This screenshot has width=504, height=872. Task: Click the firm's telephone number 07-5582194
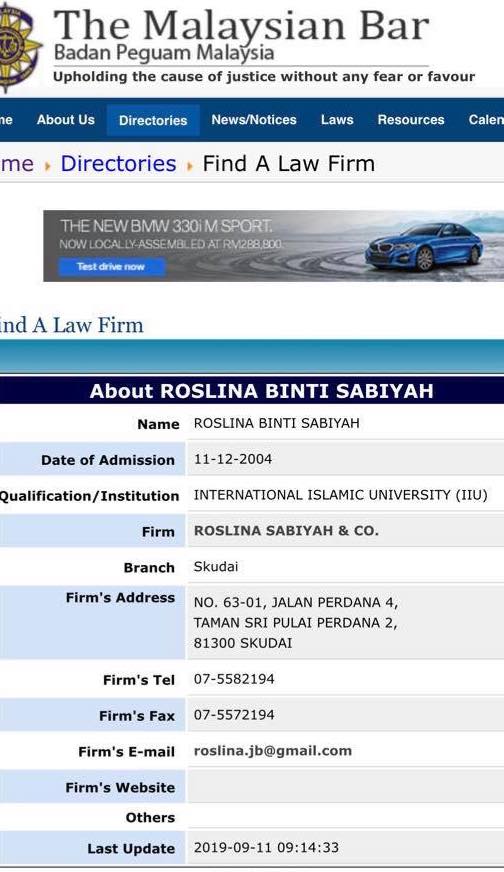pos(234,679)
